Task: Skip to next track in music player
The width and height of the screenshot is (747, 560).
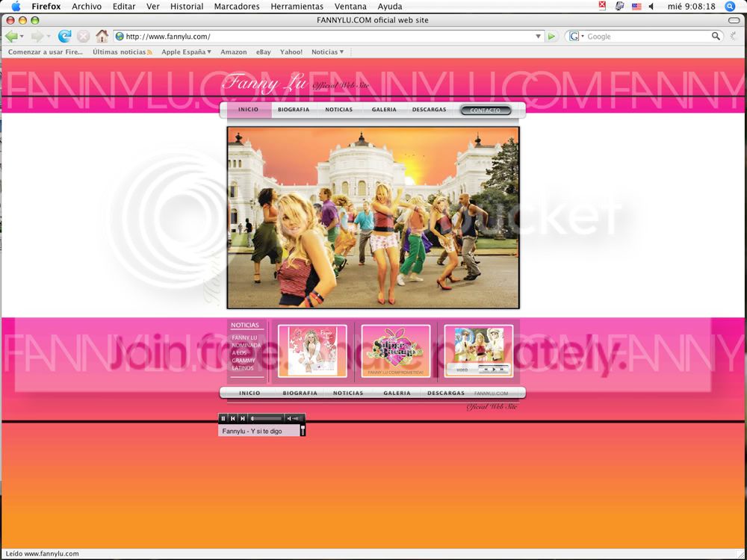Action: pyautogui.click(x=243, y=419)
